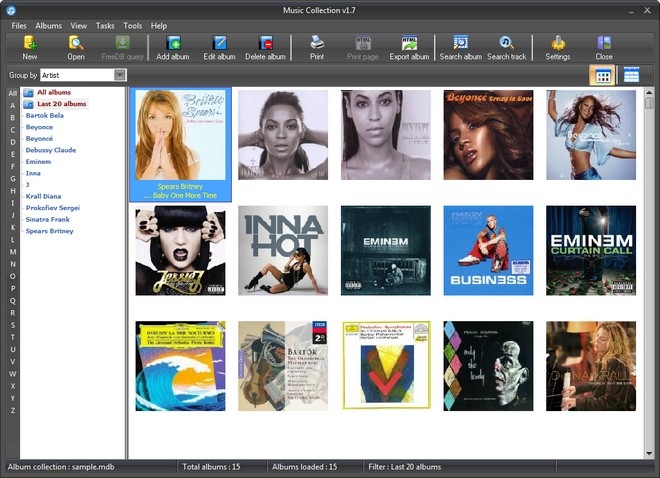The image size is (660, 478).
Task: Open the Tools menu
Action: tap(133, 26)
